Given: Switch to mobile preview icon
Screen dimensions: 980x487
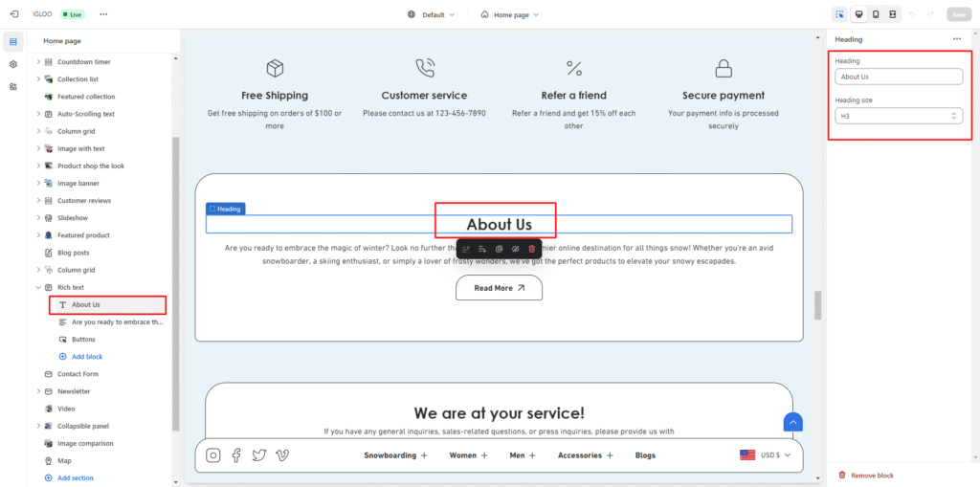Looking at the screenshot, I should coord(876,14).
